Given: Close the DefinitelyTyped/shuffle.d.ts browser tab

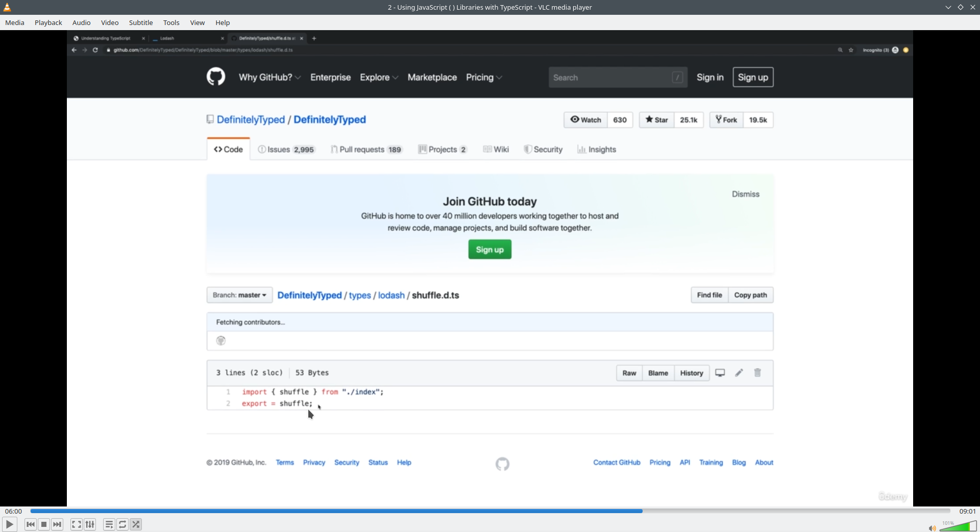Looking at the screenshot, I should tap(302, 38).
